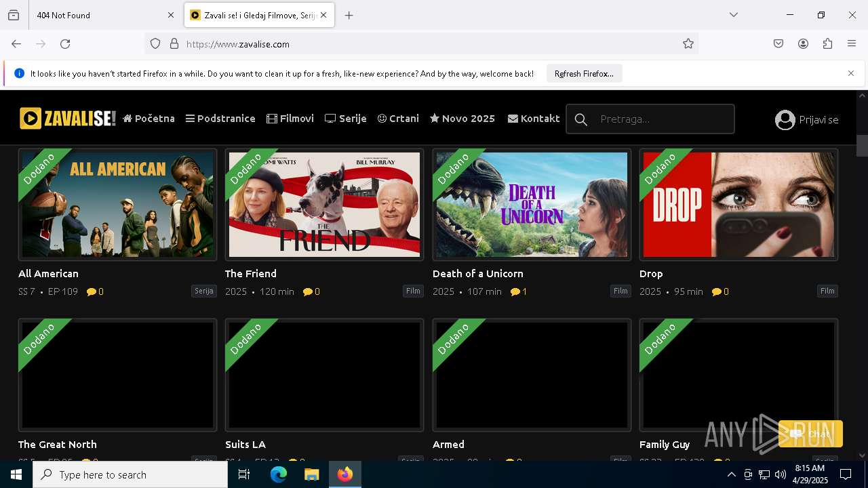868x488 pixels.
Task: Open The Friend poster thumbnail
Action: (324, 205)
